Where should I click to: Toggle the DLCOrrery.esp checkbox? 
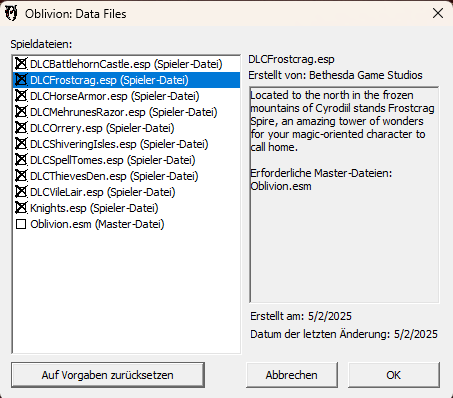tap(21, 128)
